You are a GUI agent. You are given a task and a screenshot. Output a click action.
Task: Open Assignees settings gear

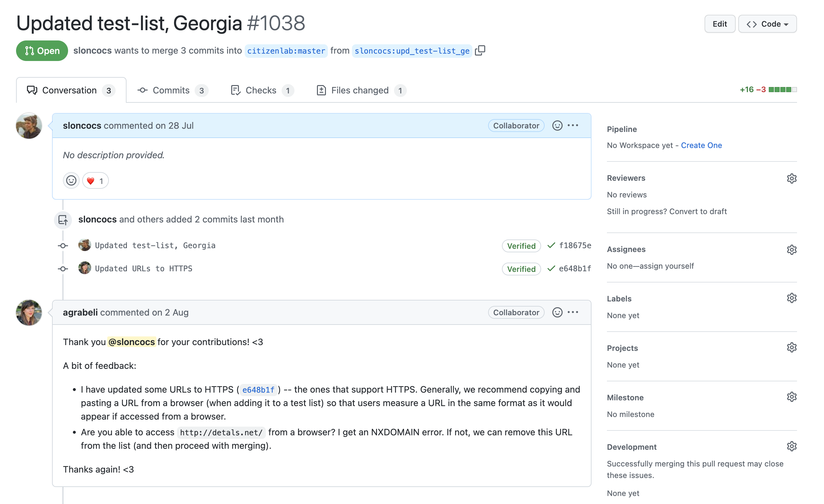click(792, 250)
